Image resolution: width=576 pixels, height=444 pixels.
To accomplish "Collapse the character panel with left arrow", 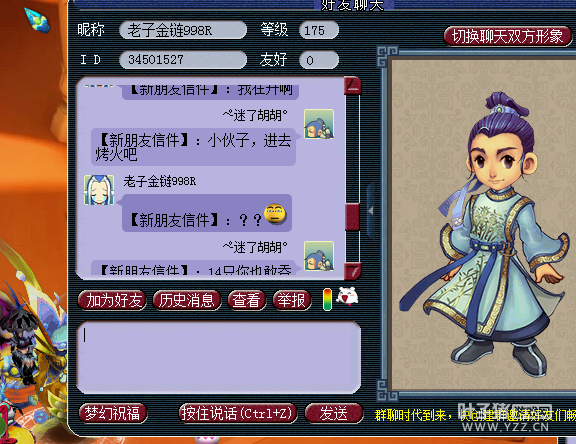I will [x=371, y=210].
